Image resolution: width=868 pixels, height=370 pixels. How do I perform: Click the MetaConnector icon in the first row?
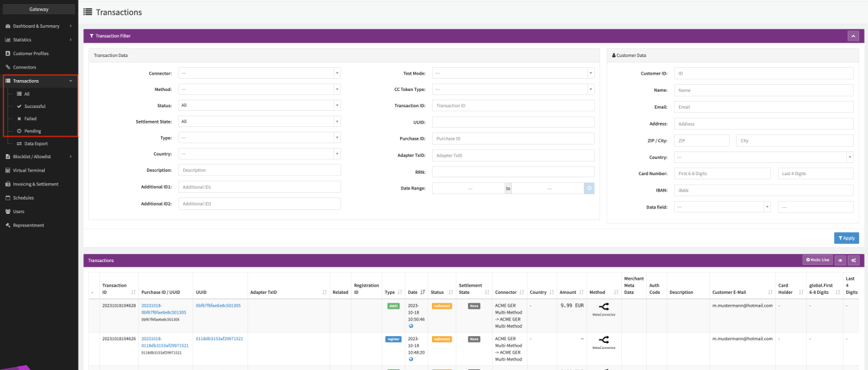604,307
